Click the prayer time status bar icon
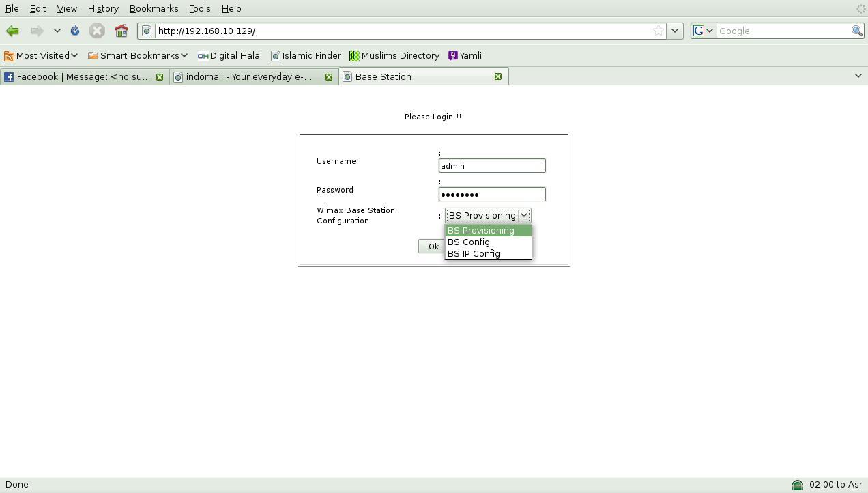The width and height of the screenshot is (868, 493). [797, 485]
